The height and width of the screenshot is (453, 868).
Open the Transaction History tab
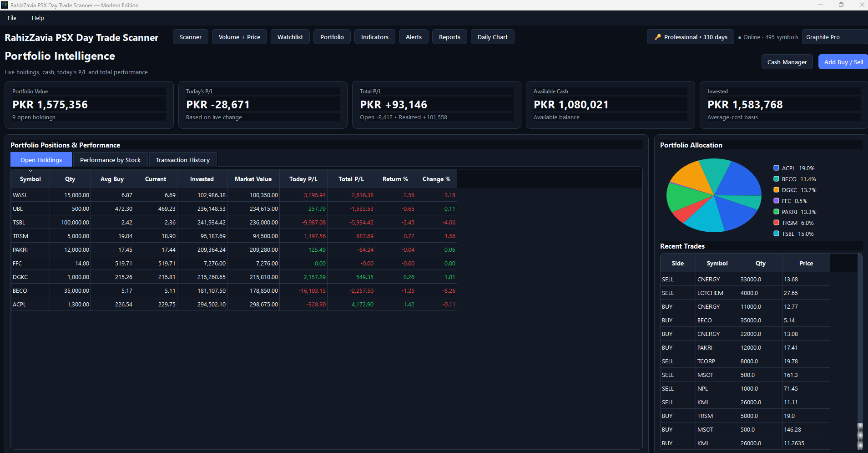[183, 160]
